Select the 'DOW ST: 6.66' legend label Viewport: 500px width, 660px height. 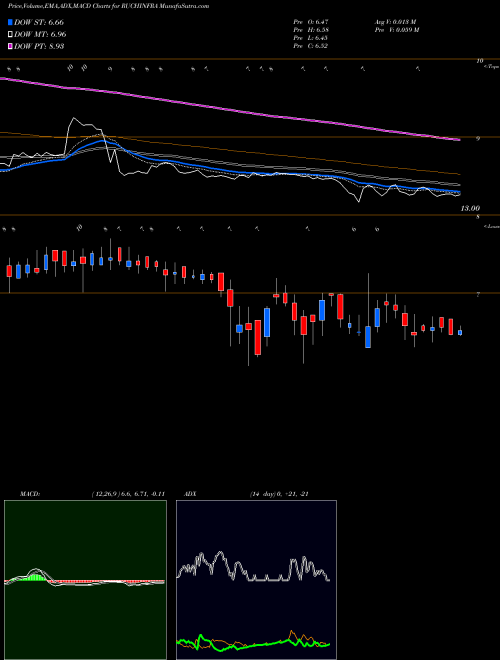(x=39, y=22)
